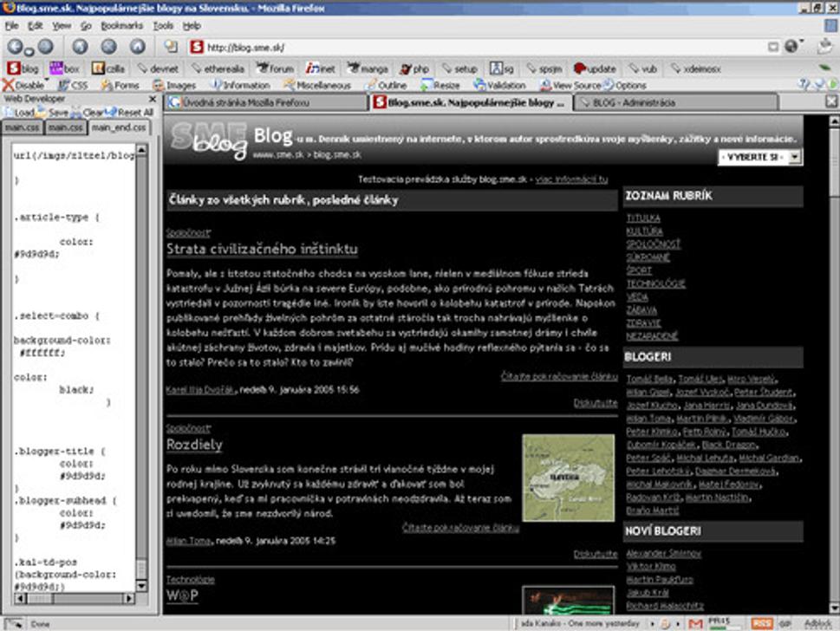Click the Gmail notifier icon in status bar
The image size is (840, 631).
[x=695, y=623]
